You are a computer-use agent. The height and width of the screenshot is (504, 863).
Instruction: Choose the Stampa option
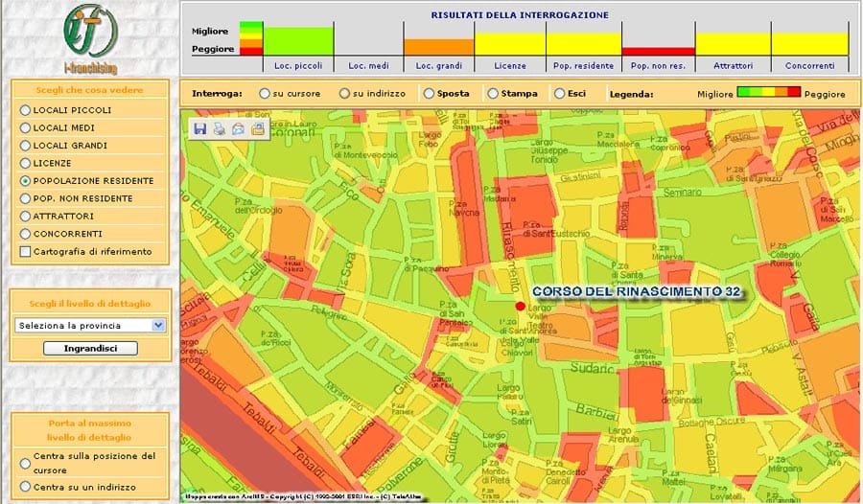(493, 94)
